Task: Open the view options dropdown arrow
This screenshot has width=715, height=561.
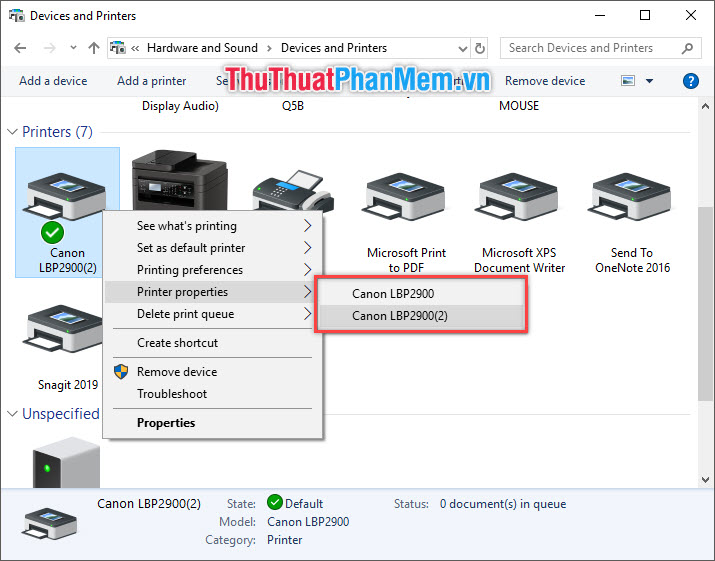Action: click(650, 81)
